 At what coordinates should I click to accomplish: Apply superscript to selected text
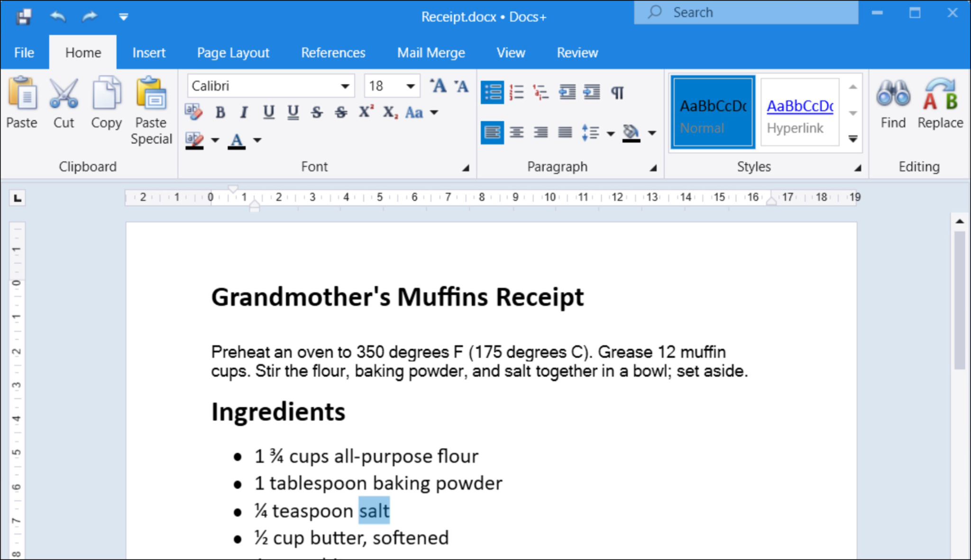click(365, 112)
